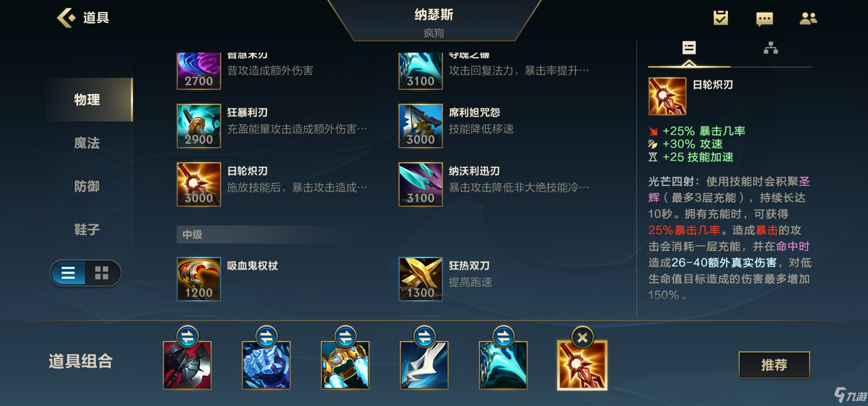Select the 纳沃利迅刃 item icon

click(x=420, y=184)
